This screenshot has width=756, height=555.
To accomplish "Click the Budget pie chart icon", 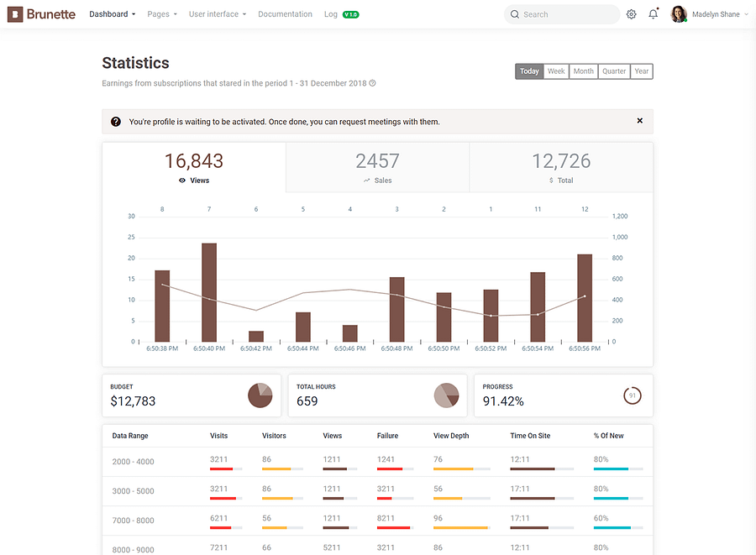I will tap(260, 395).
